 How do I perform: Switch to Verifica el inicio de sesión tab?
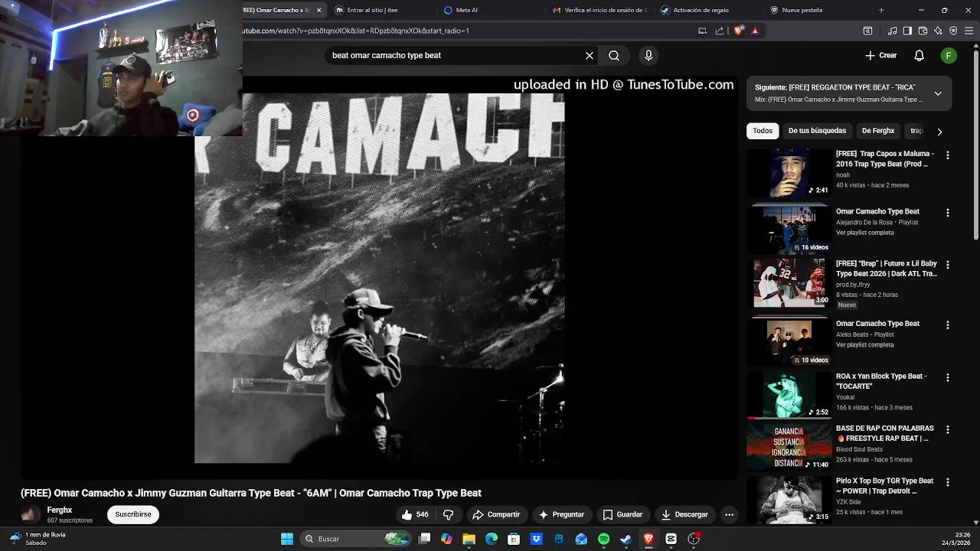[601, 10]
